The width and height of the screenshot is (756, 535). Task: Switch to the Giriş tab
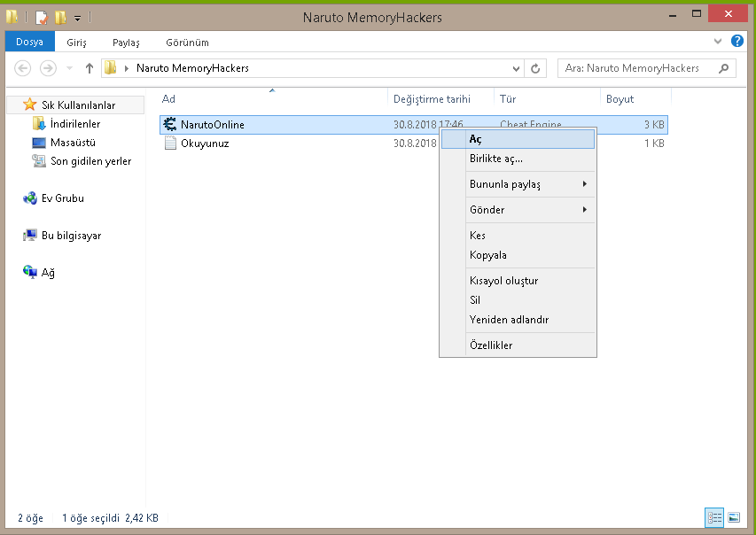(76, 43)
